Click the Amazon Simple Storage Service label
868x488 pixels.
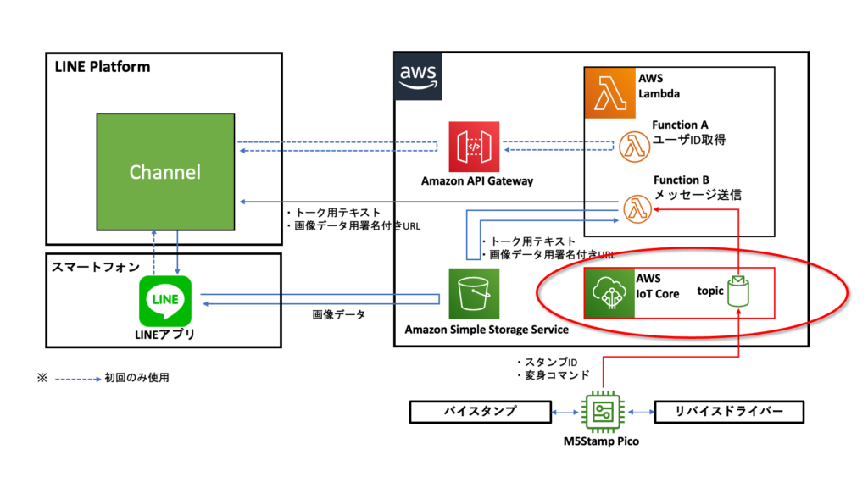pyautogui.click(x=475, y=330)
